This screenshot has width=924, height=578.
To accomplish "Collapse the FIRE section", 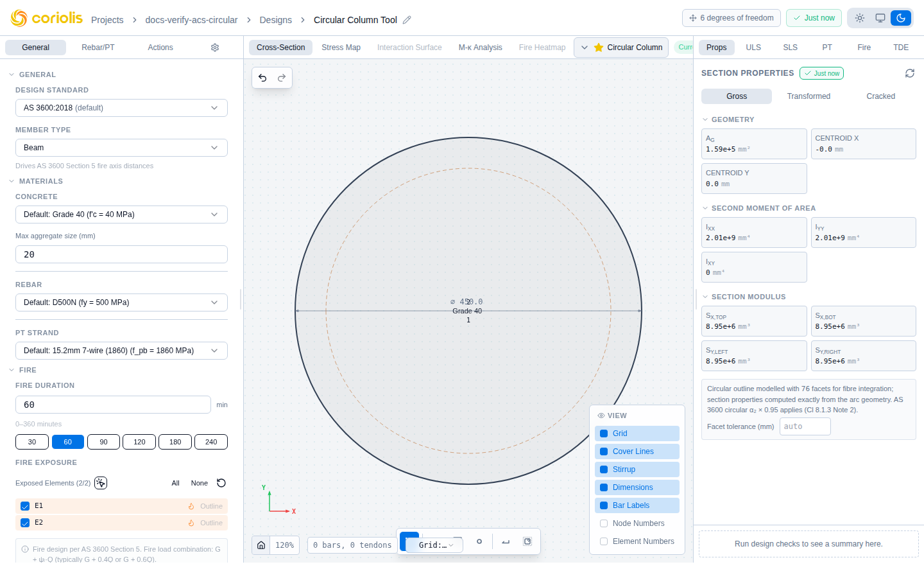I will [x=22, y=370].
